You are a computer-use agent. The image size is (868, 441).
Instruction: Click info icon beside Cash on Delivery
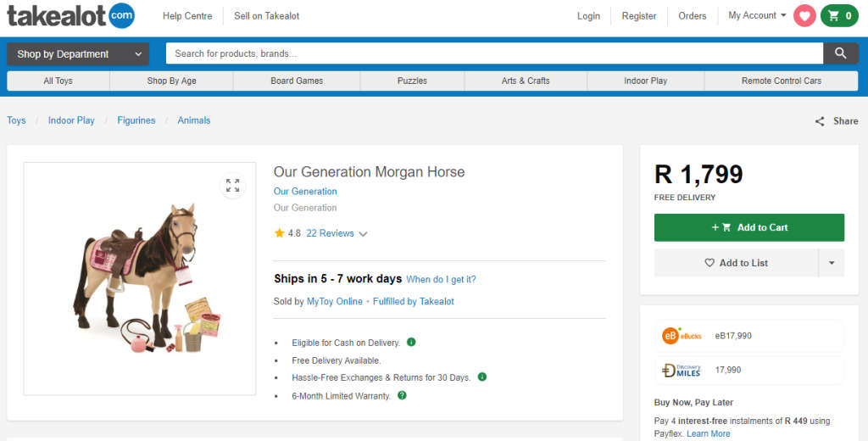point(411,342)
